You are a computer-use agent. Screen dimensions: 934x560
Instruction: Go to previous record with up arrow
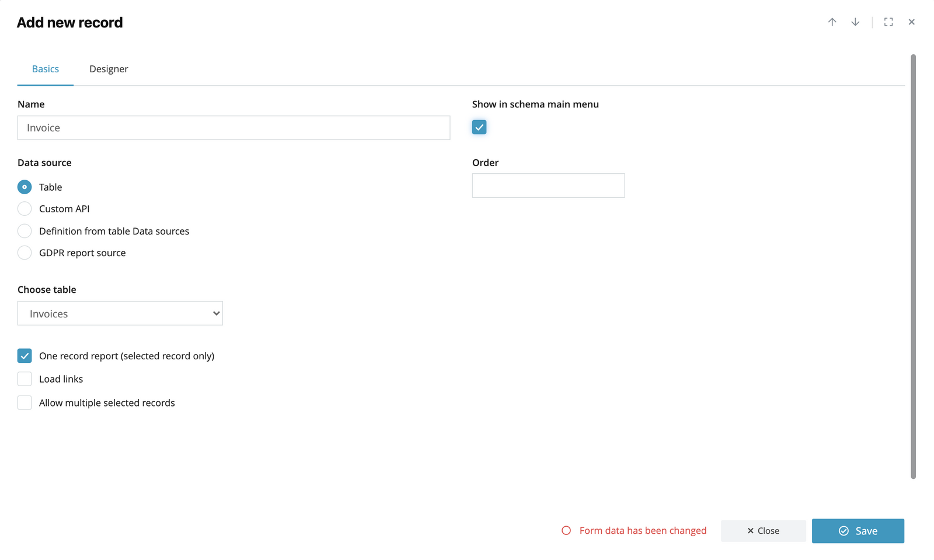(832, 22)
